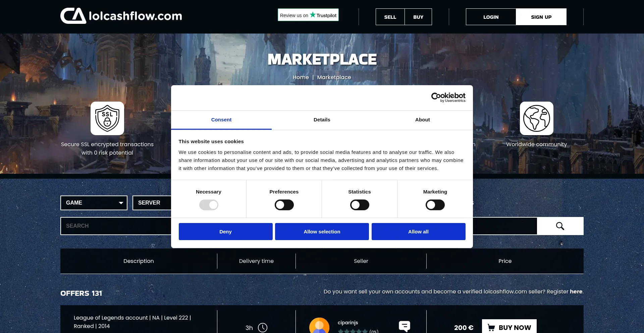
Task: Click the Allow all button
Action: coord(418,231)
